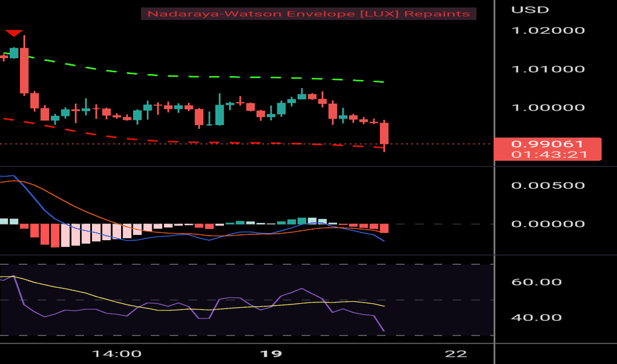Click the 14:00 time axis label
This screenshot has height=364, width=617.
117,354
